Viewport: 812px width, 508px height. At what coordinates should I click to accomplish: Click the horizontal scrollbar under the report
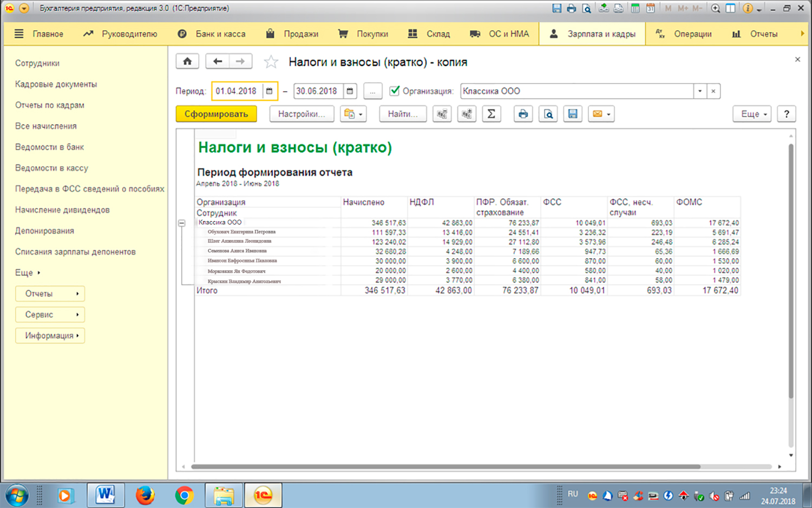tap(445, 466)
